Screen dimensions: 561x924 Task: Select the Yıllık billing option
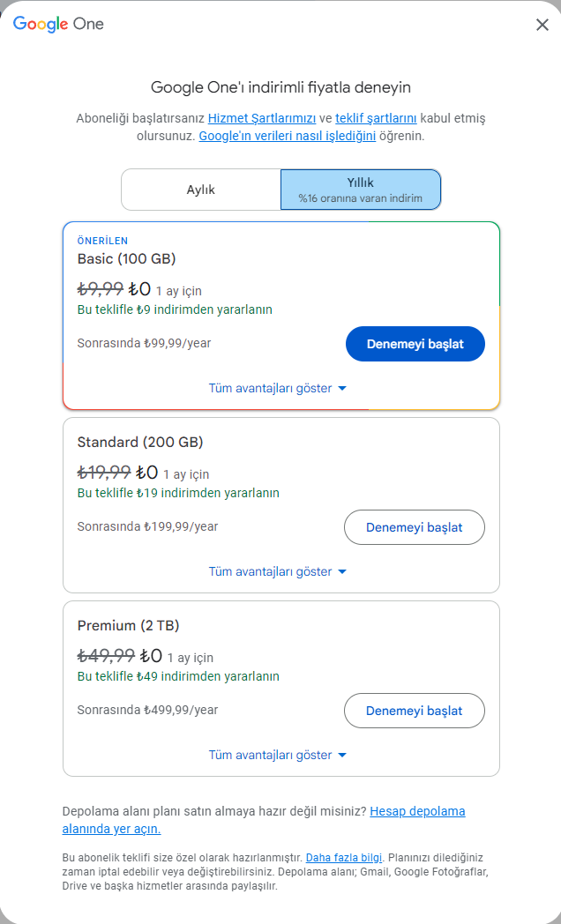pyautogui.click(x=360, y=190)
